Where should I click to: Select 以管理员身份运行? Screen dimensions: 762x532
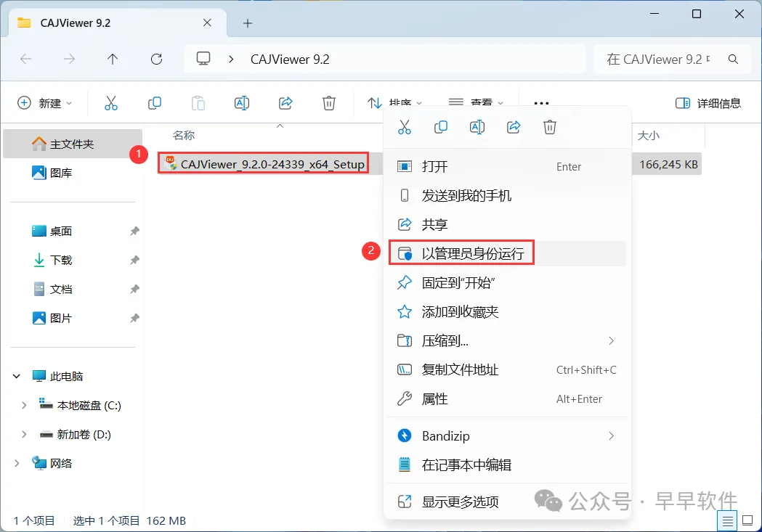pos(507,253)
